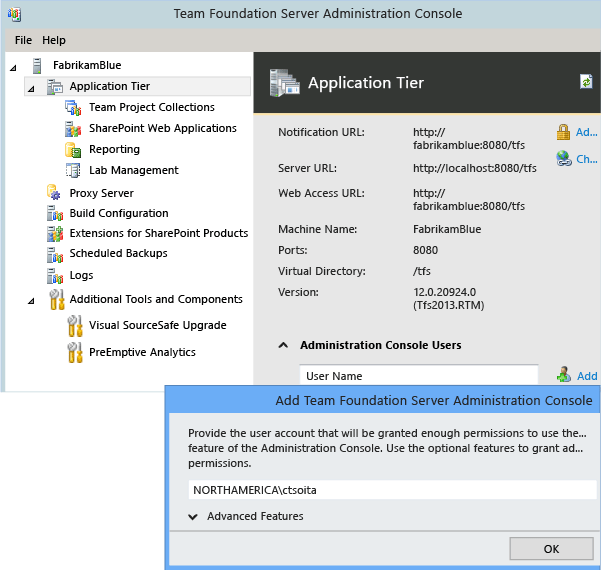This screenshot has width=601, height=570.
Task: Collapse the Administration Console Users section
Action: [283, 345]
